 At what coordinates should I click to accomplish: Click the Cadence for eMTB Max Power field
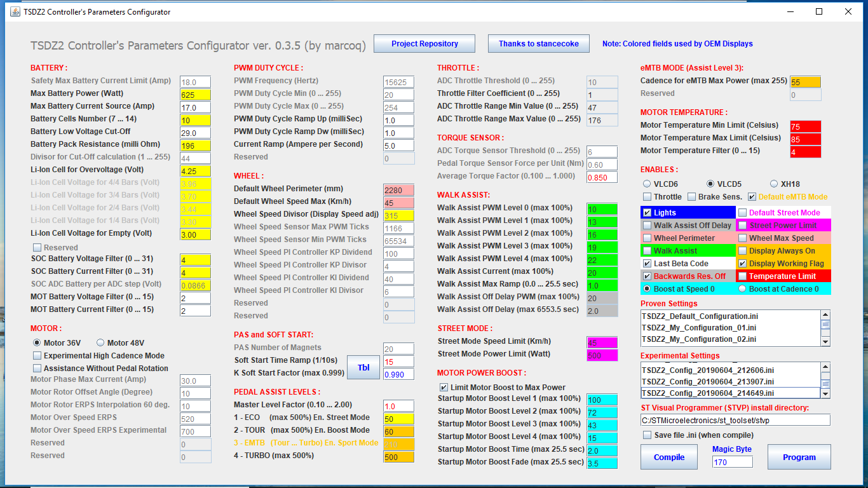(805, 82)
